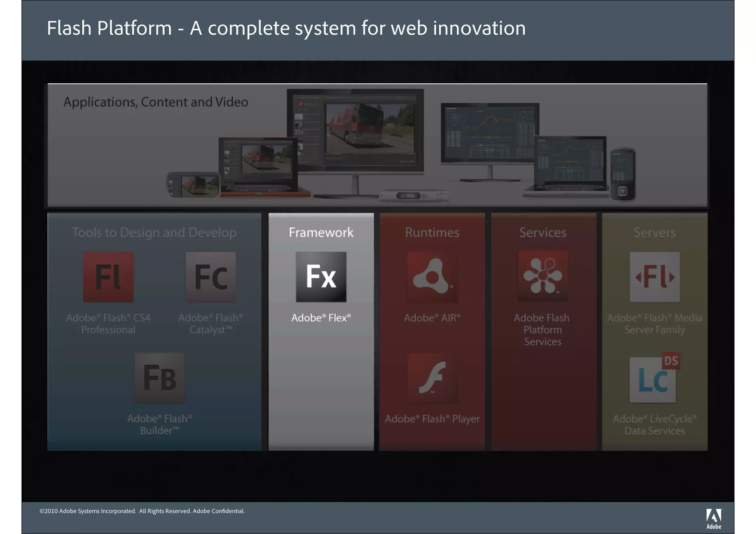Click the Flash Player runtime icon
Screen dimensions: 756x534
[x=432, y=378]
